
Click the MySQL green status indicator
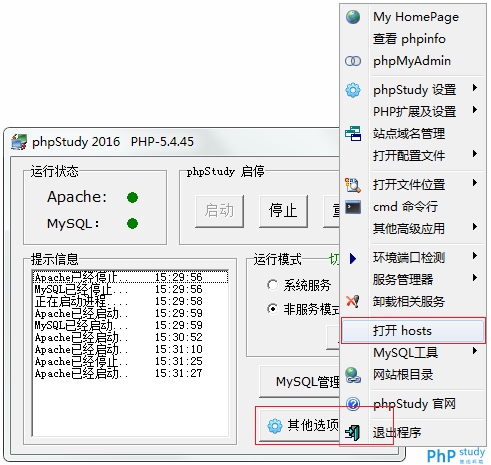(132, 223)
